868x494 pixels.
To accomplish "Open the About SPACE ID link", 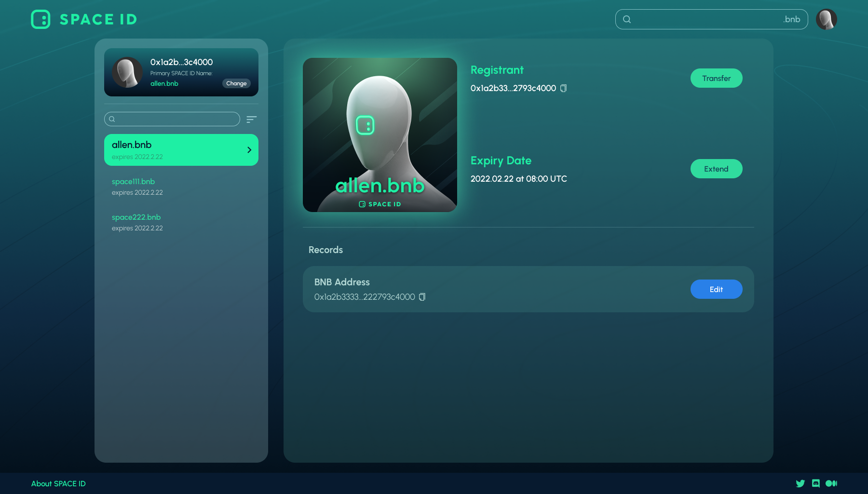I will point(58,483).
